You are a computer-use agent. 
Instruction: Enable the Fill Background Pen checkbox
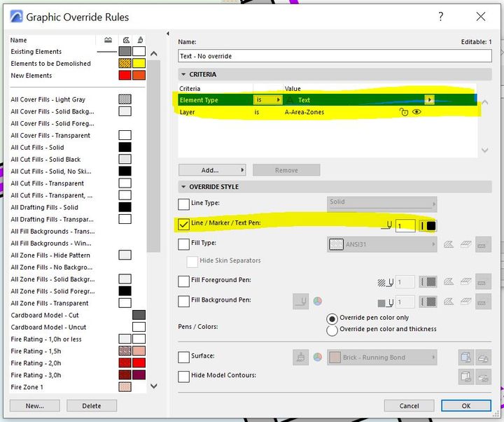pos(183,302)
